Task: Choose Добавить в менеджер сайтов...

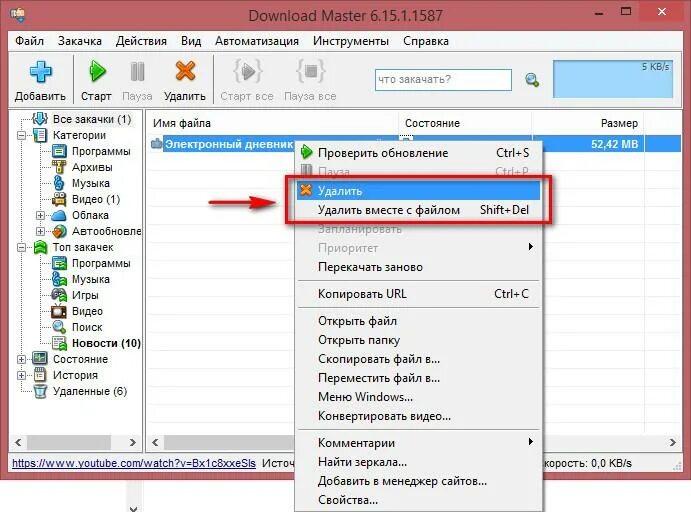Action: tap(418, 481)
